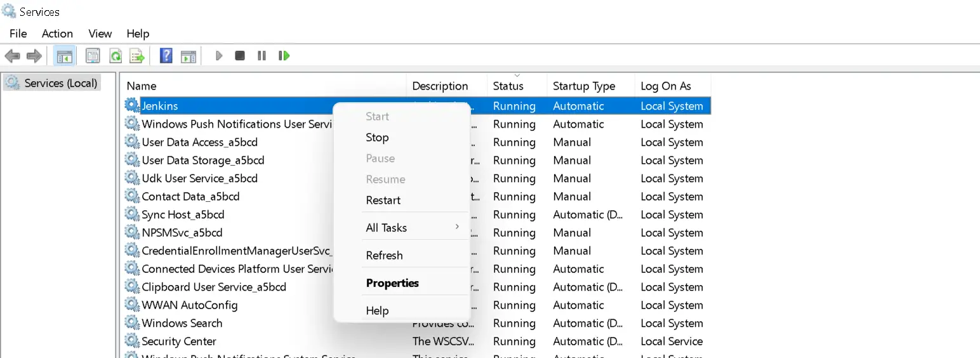Select Security Center service name

tap(179, 341)
